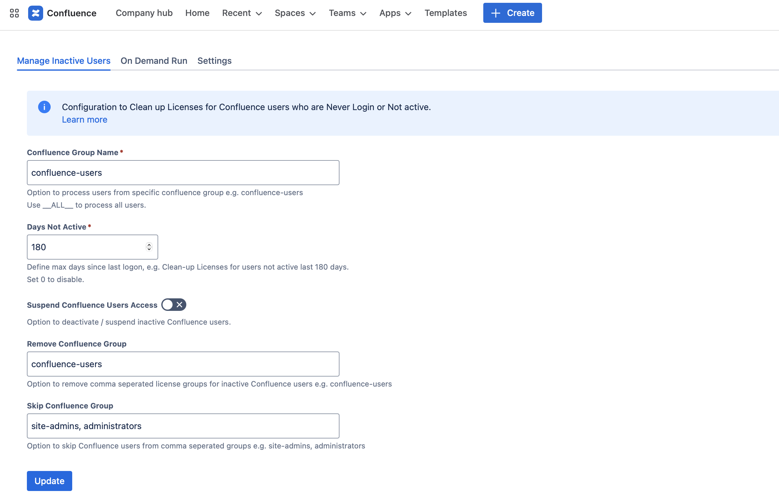The image size is (779, 496).
Task: Click the Confluence Group Name field
Action: (183, 173)
